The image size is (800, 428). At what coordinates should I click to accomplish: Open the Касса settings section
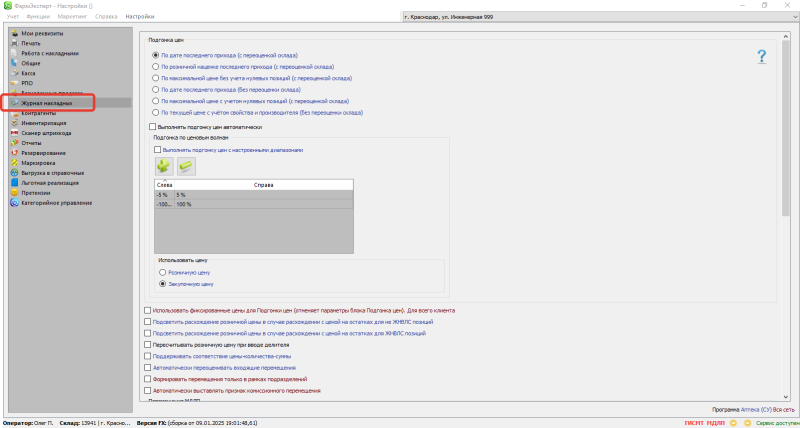[29, 73]
